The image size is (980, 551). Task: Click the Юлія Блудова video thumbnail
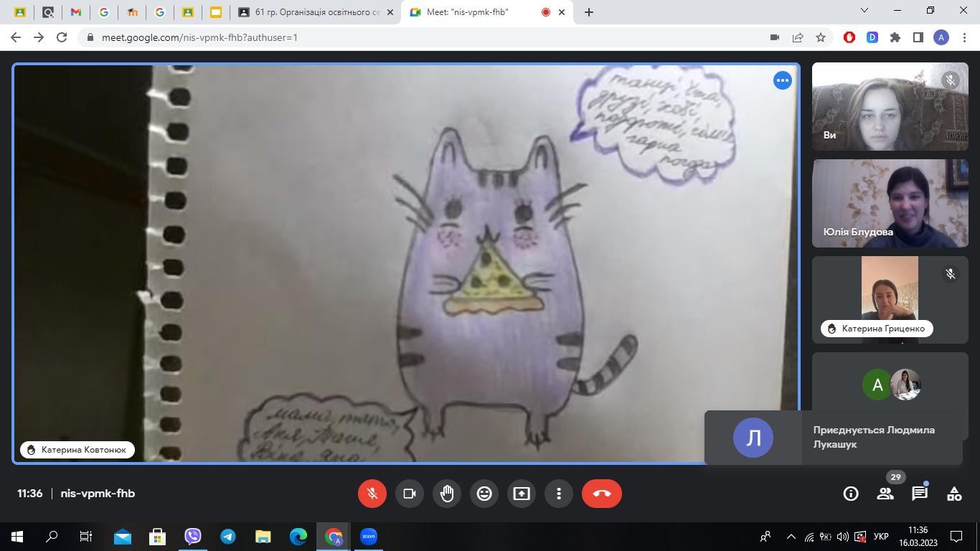(890, 203)
